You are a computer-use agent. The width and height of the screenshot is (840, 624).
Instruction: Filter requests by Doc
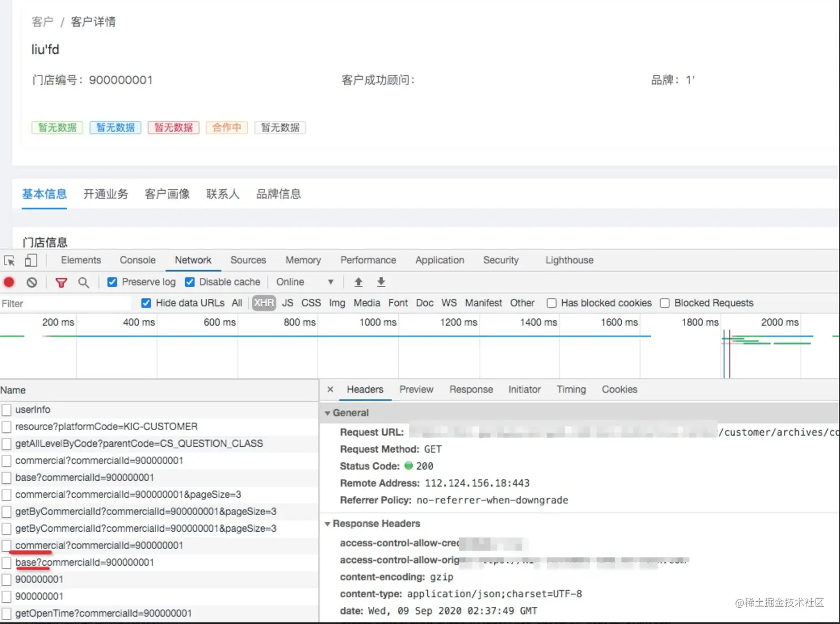pos(424,303)
